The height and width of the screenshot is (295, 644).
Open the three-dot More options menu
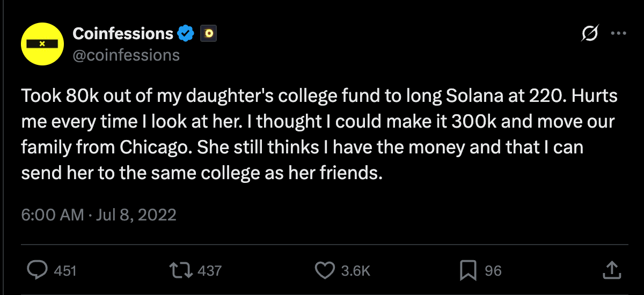pyautogui.click(x=619, y=34)
